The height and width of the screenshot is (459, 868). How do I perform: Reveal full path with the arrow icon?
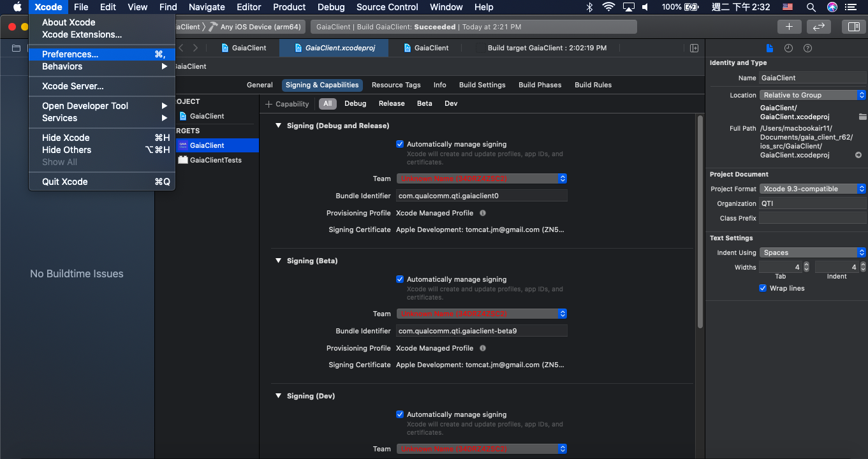(858, 155)
